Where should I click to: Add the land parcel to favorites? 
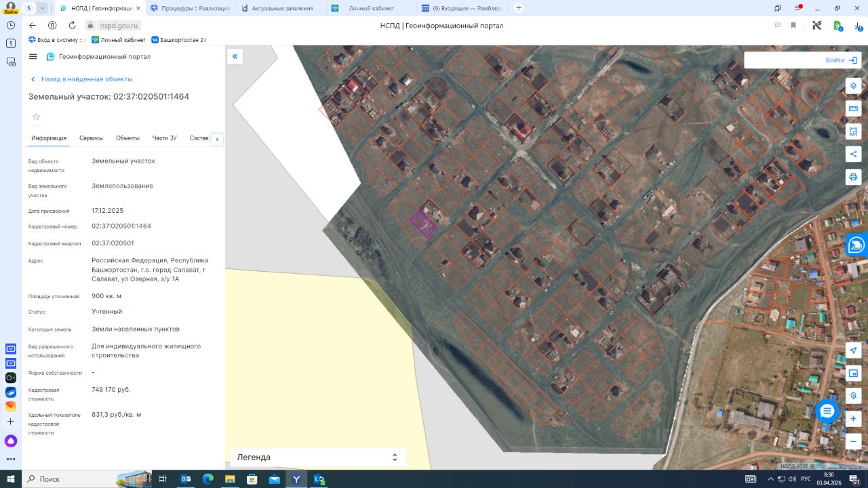pyautogui.click(x=37, y=117)
